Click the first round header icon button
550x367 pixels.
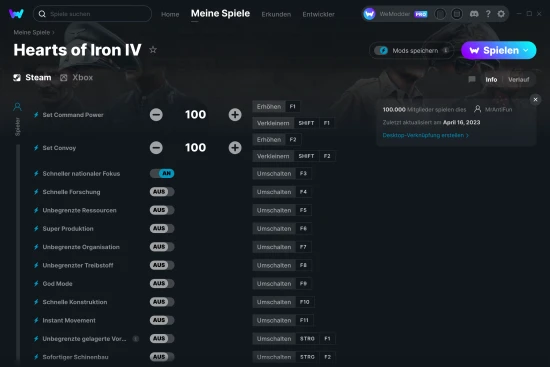440,14
